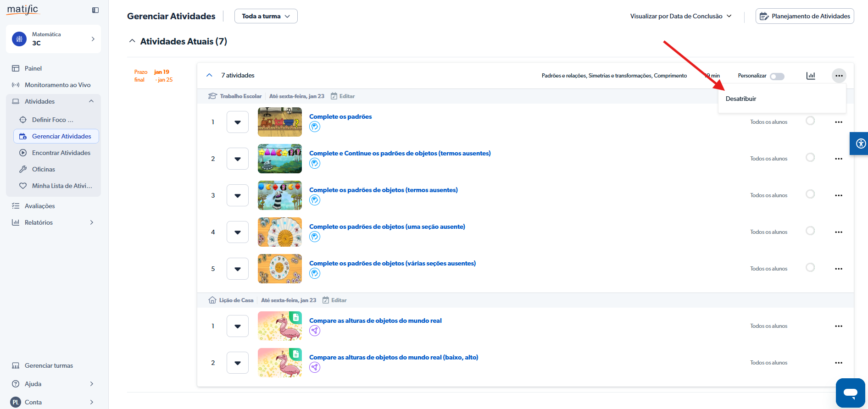
Task: Go to Encontrar Atividades in sidebar
Action: tap(61, 153)
